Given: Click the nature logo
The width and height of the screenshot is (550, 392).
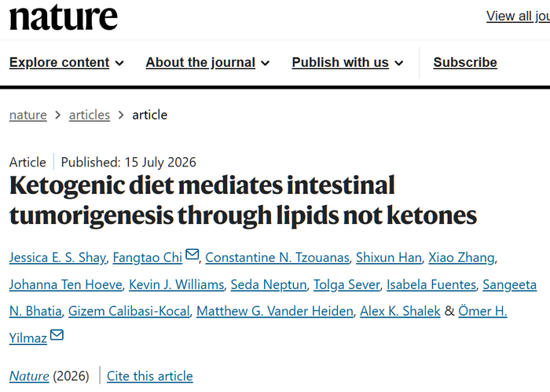Looking at the screenshot, I should pos(64,16).
